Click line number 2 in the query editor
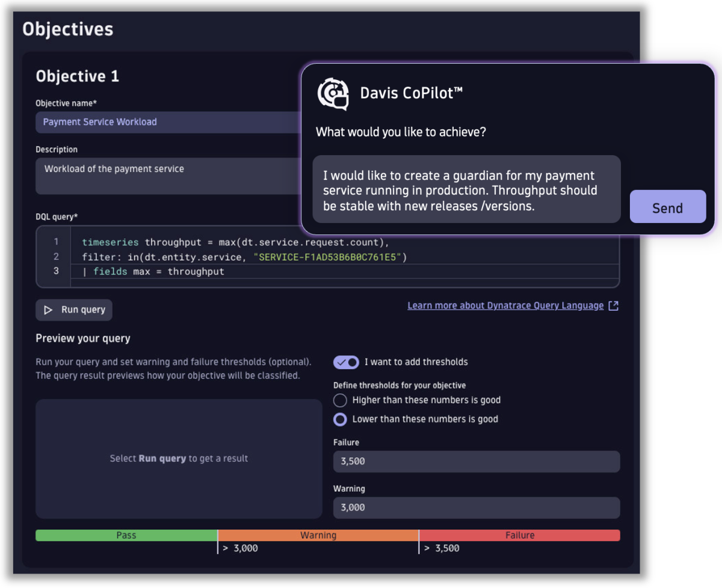This screenshot has height=588, width=722. coord(55,257)
